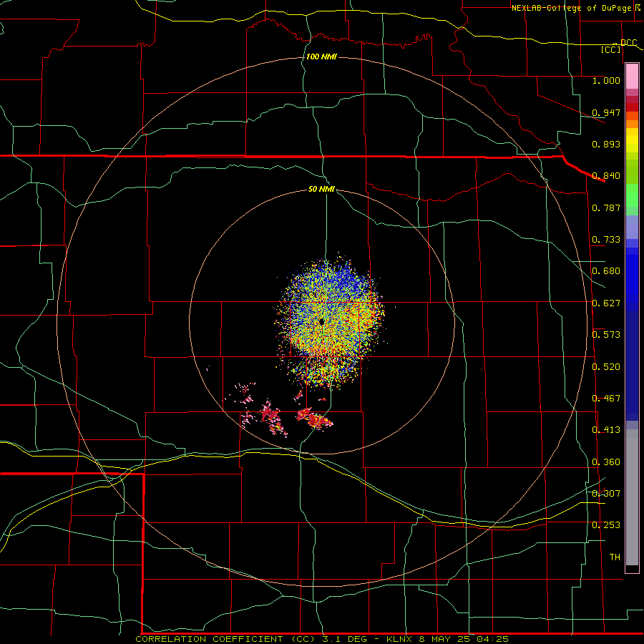Click the 0.893 scale value

point(606,144)
